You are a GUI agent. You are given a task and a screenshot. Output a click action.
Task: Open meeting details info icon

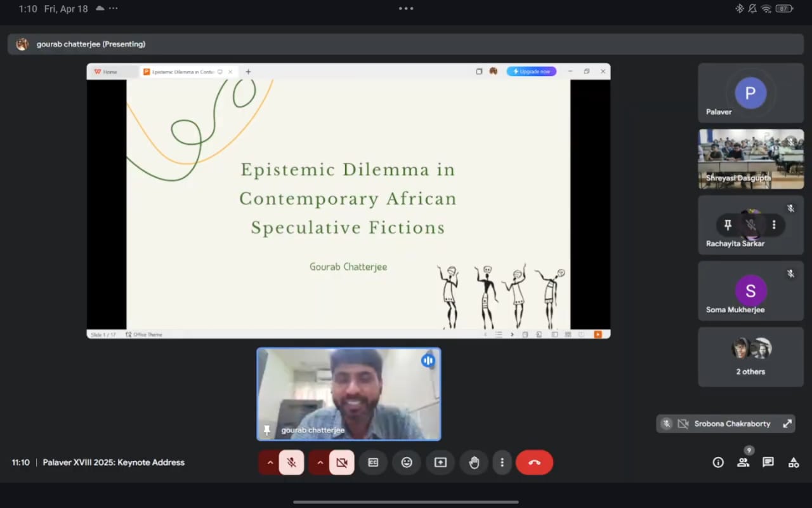click(x=718, y=462)
